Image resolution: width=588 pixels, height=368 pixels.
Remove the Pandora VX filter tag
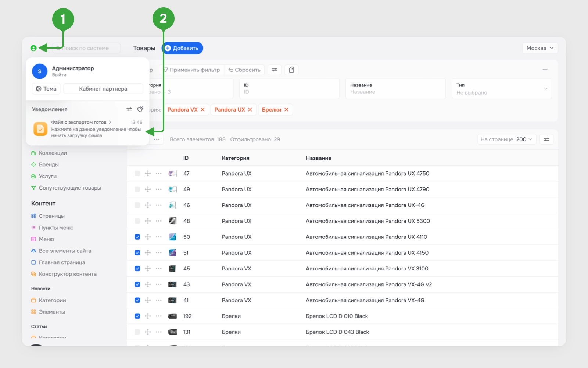[202, 110]
